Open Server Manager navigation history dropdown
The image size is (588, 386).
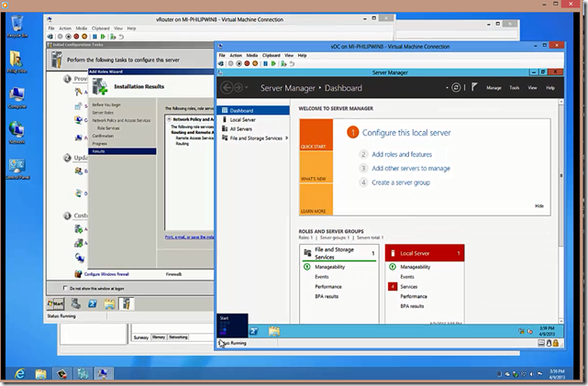pos(247,88)
